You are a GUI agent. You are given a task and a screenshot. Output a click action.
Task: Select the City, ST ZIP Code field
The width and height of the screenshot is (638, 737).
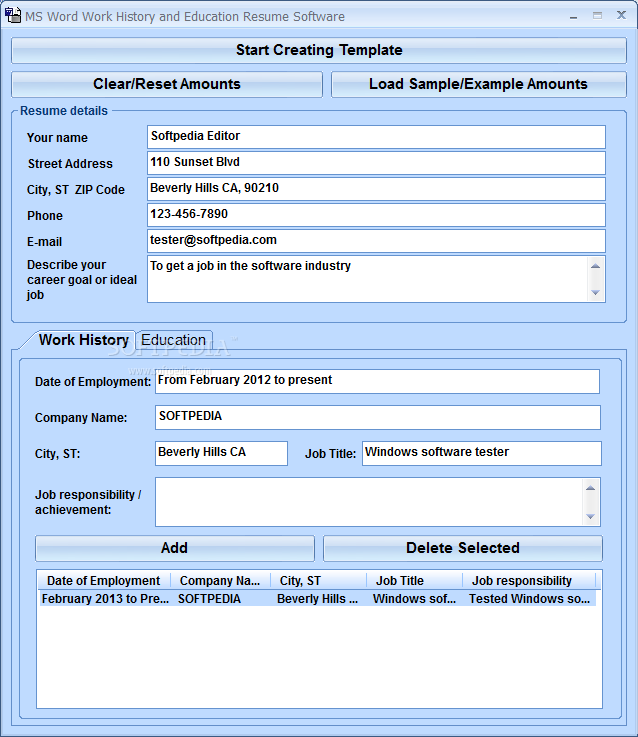[x=376, y=189]
